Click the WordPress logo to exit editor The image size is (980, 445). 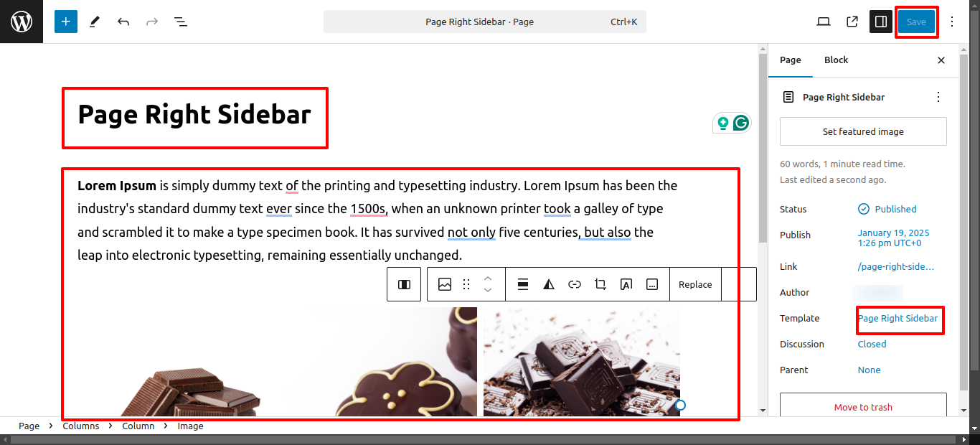[22, 22]
